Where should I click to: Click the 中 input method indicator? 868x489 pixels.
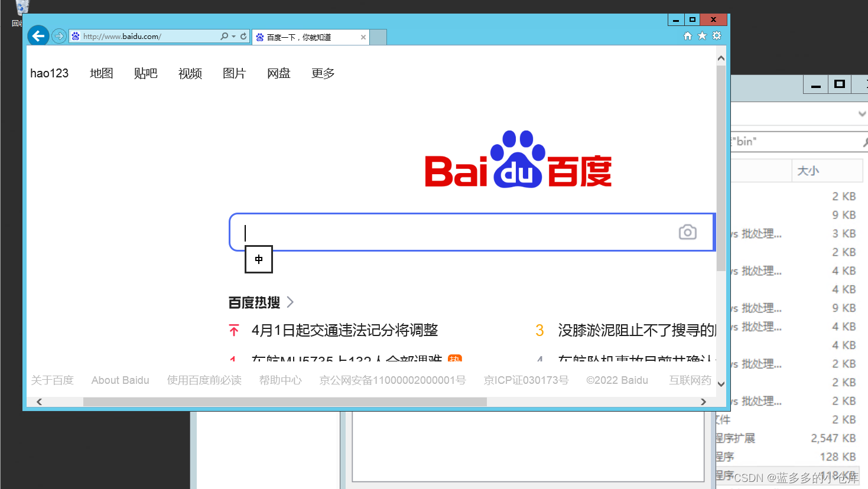(x=259, y=259)
